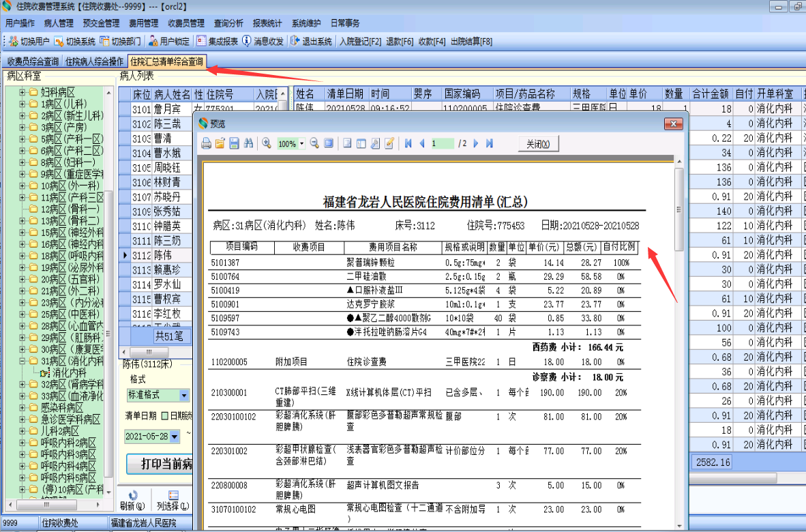Click the open-file folder icon in preview
The width and height of the screenshot is (806, 532).
220,144
